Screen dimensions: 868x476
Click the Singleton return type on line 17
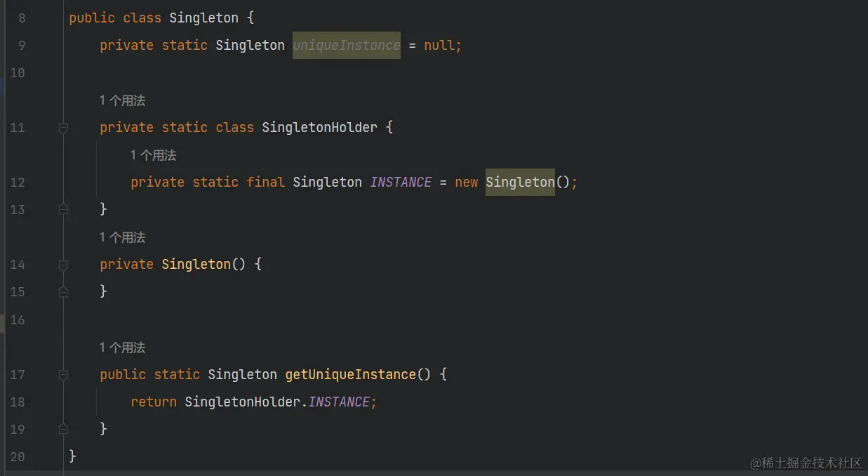[243, 375]
